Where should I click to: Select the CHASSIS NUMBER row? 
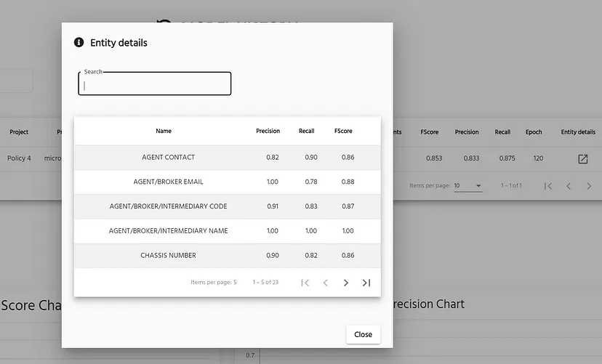pos(168,256)
